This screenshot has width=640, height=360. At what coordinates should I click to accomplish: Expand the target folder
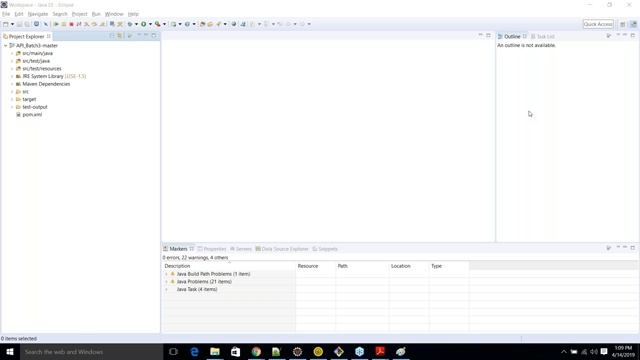[12, 99]
